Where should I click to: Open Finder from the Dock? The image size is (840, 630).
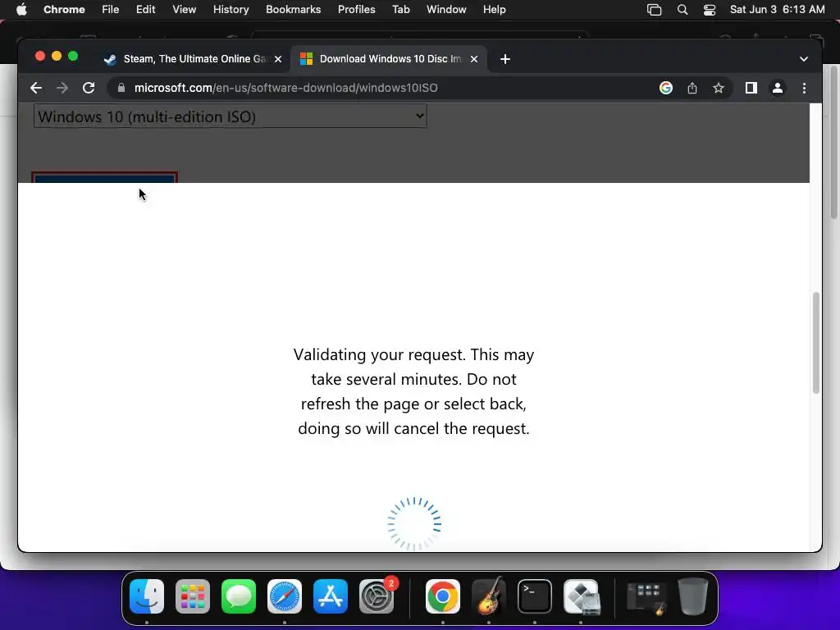[x=147, y=596]
